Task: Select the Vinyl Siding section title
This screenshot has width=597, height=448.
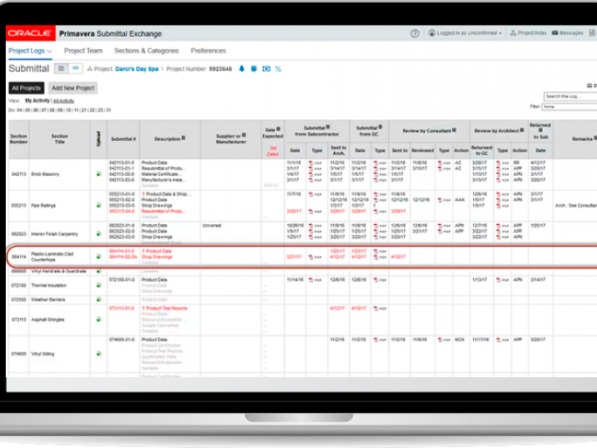Action: [x=43, y=354]
